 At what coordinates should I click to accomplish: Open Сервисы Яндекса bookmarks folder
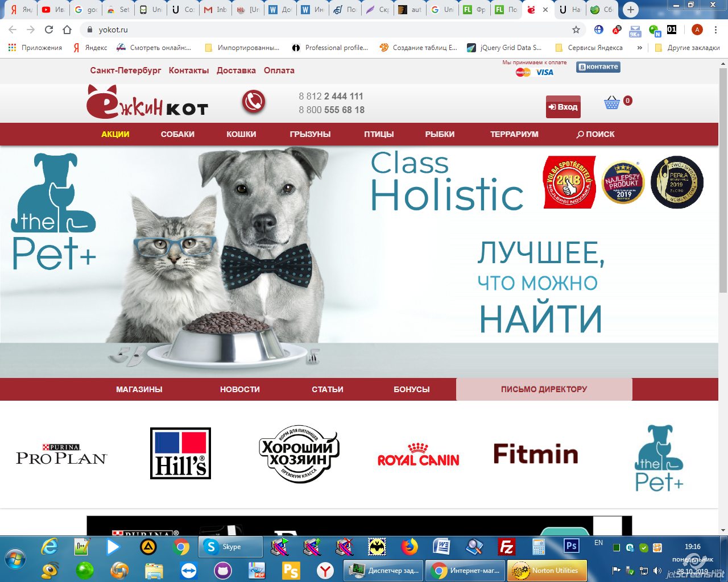[x=589, y=48]
